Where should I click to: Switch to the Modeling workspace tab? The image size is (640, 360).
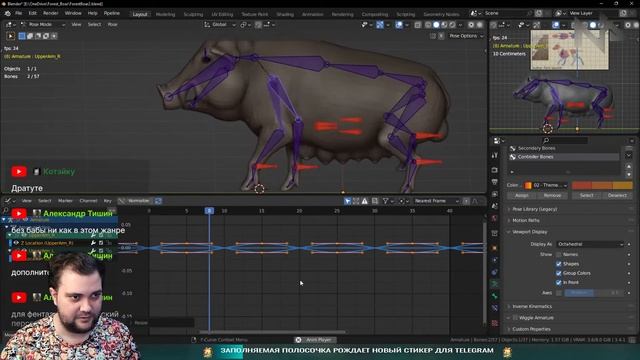tap(165, 14)
